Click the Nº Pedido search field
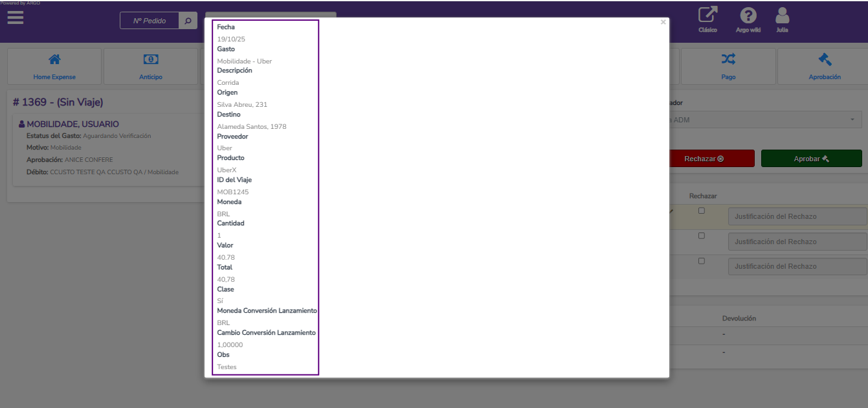Screen dimensions: 868x408 (x=150, y=21)
